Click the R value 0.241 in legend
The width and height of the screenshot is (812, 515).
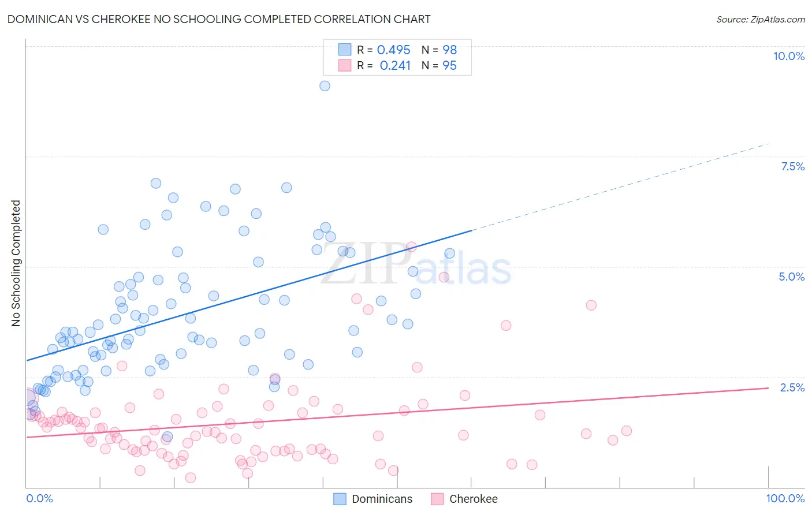pos(395,65)
